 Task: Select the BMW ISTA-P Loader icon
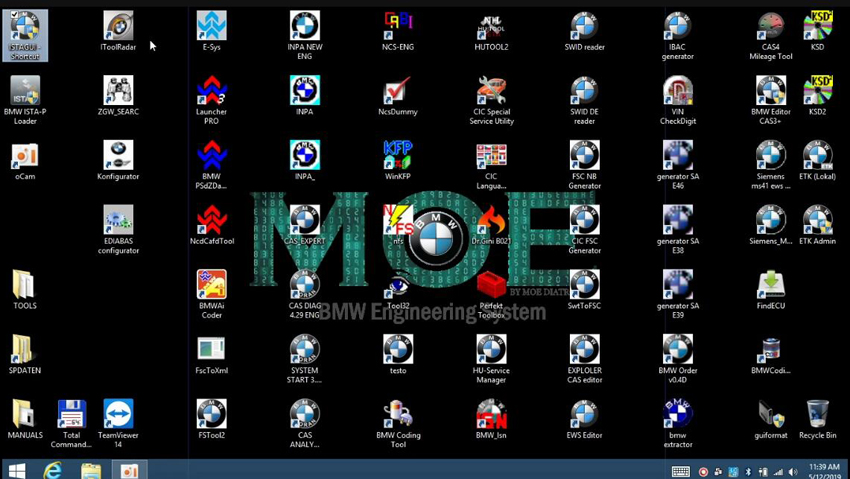25,100
